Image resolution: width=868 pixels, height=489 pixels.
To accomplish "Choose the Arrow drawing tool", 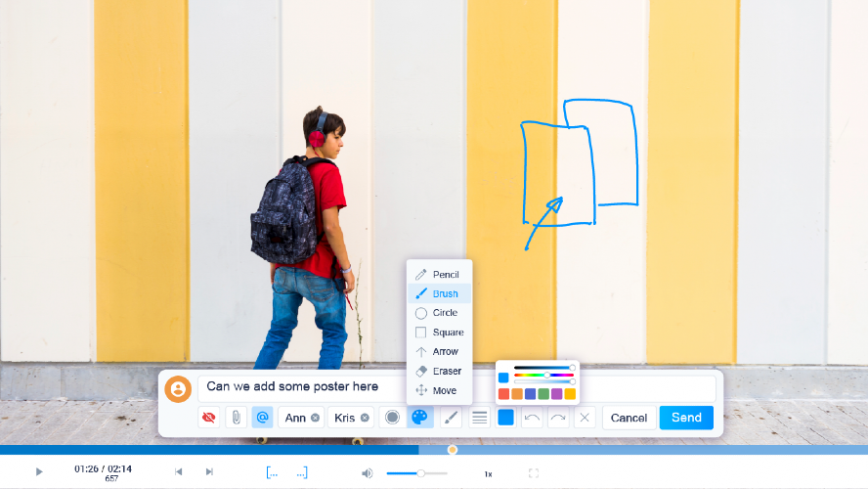I will [x=439, y=352].
